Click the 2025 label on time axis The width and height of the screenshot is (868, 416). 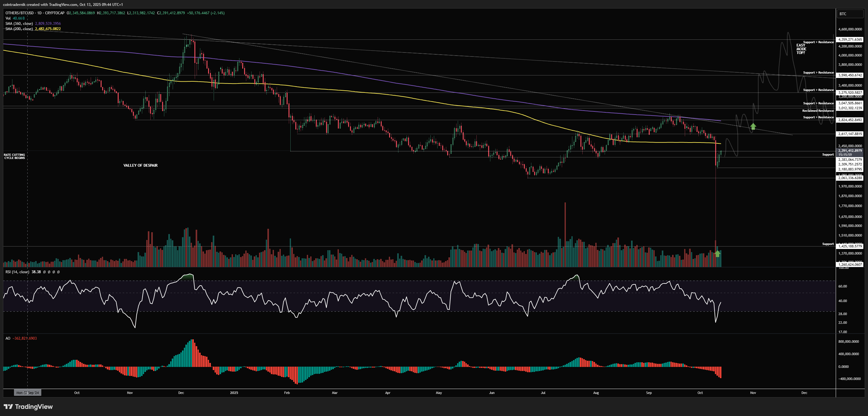tap(234, 393)
